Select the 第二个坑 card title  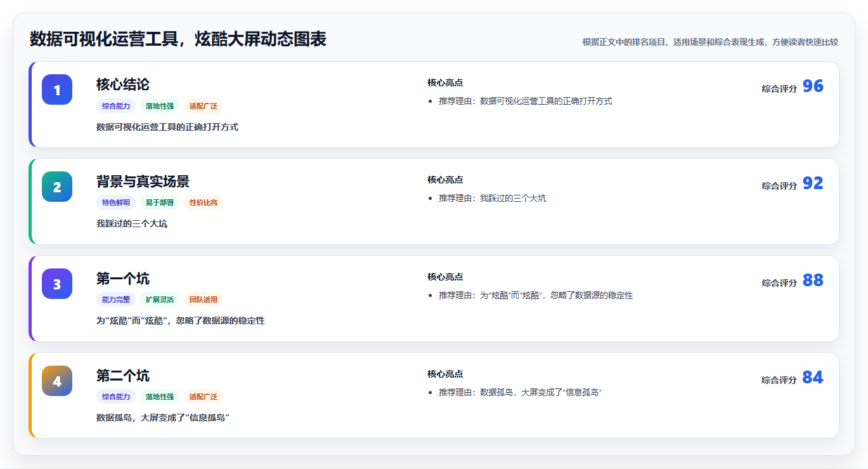click(x=123, y=376)
